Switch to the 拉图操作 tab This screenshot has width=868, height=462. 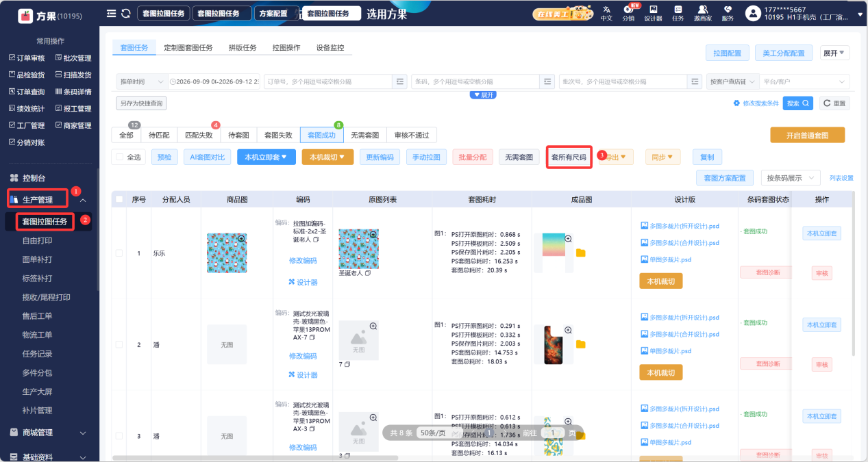pos(286,48)
